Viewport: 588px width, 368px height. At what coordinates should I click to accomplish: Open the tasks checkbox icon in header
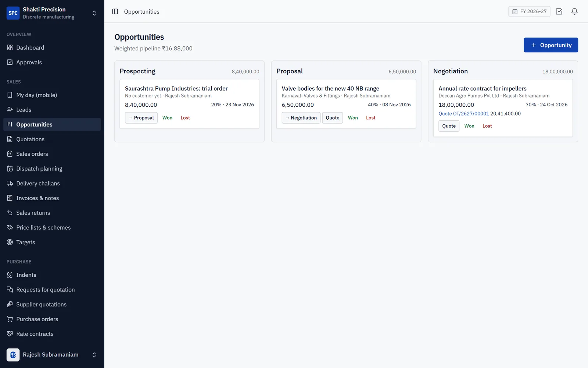tap(559, 11)
